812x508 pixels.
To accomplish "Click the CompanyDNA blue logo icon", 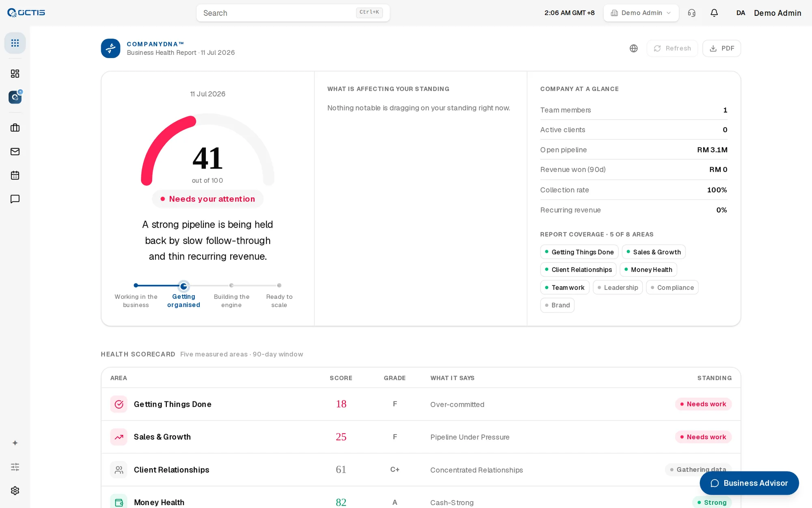I will point(110,48).
